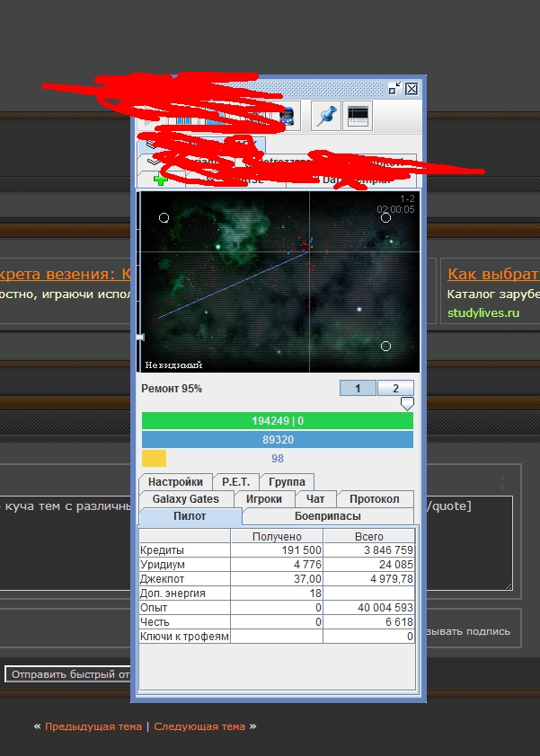
Task: Click the Предыдущая тема link
Action: [93, 726]
